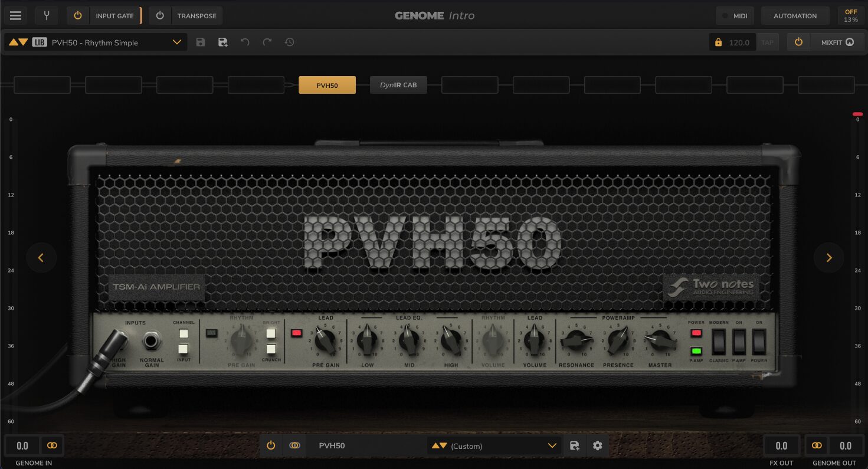Image resolution: width=868 pixels, height=469 pixels.
Task: Click the 120.0 tempo field
Action: (739, 42)
